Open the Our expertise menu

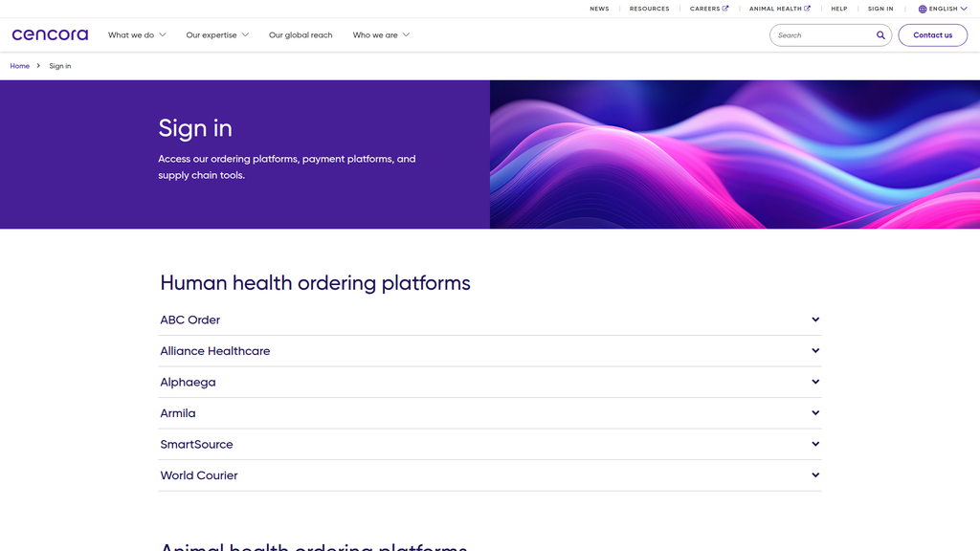tap(217, 35)
